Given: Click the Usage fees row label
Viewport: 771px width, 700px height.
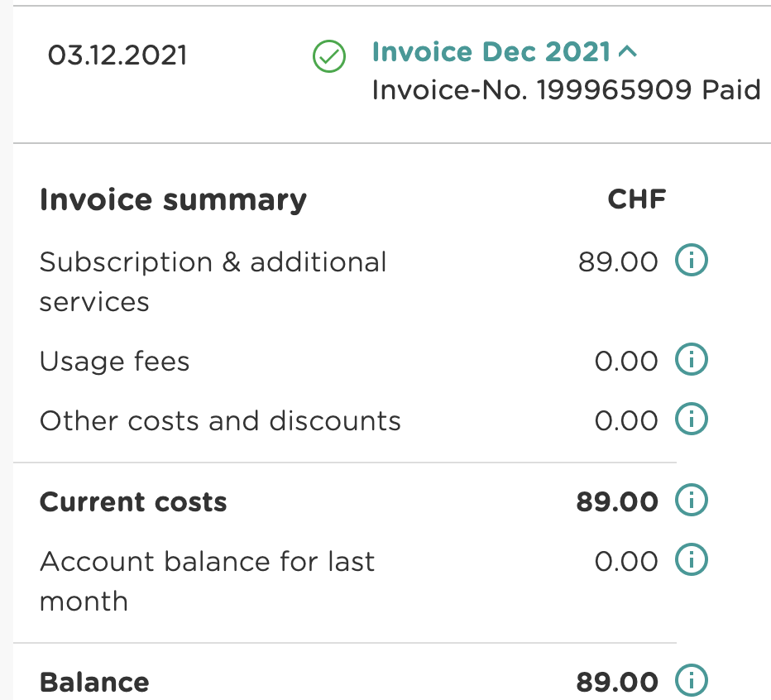Looking at the screenshot, I should [114, 362].
